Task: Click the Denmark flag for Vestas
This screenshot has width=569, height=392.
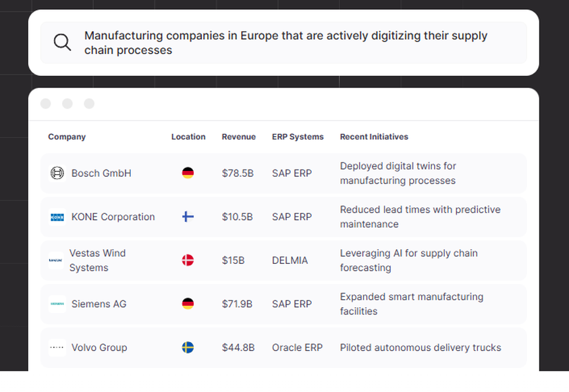Action: tap(188, 261)
